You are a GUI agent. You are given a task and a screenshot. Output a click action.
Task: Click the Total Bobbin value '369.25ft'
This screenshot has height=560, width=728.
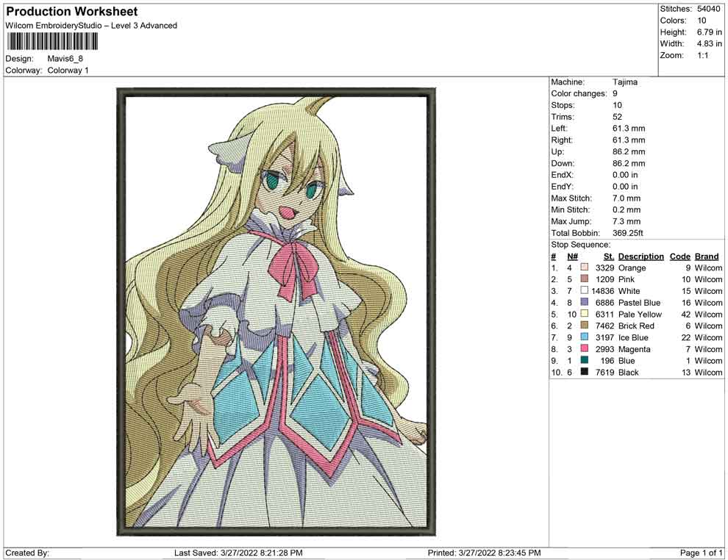(x=628, y=233)
